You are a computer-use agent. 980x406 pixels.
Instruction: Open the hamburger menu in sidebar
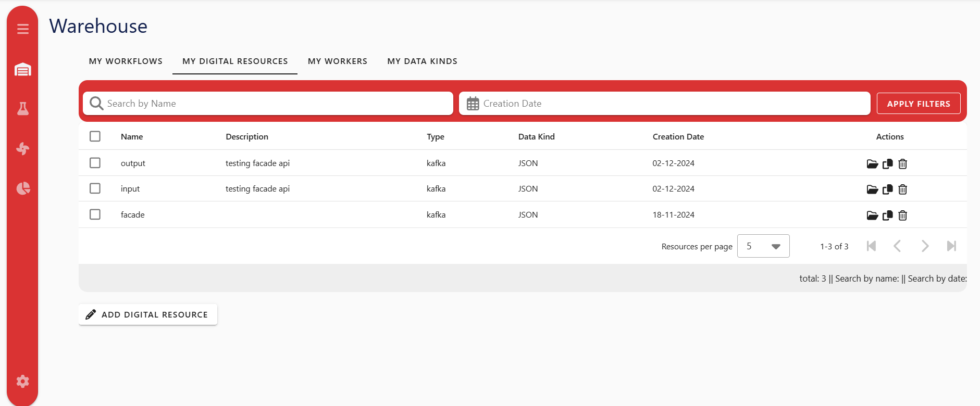tap(22, 29)
